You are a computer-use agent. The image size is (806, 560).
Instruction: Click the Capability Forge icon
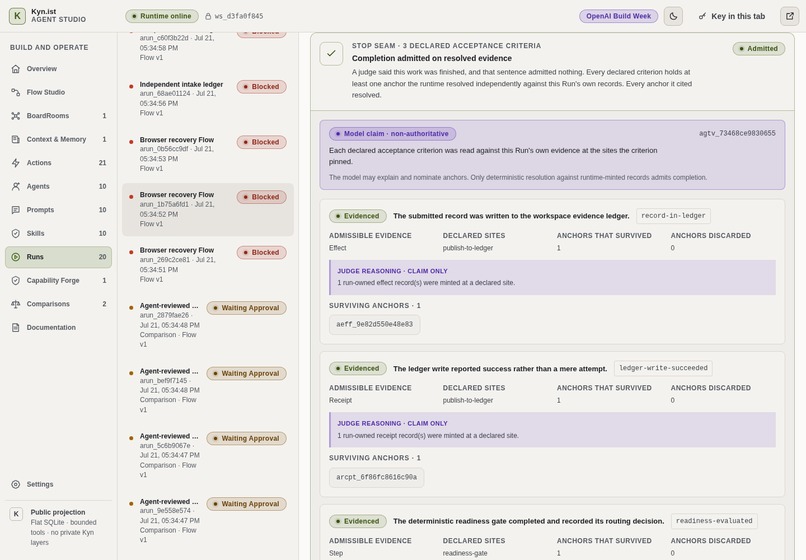pyautogui.click(x=16, y=281)
